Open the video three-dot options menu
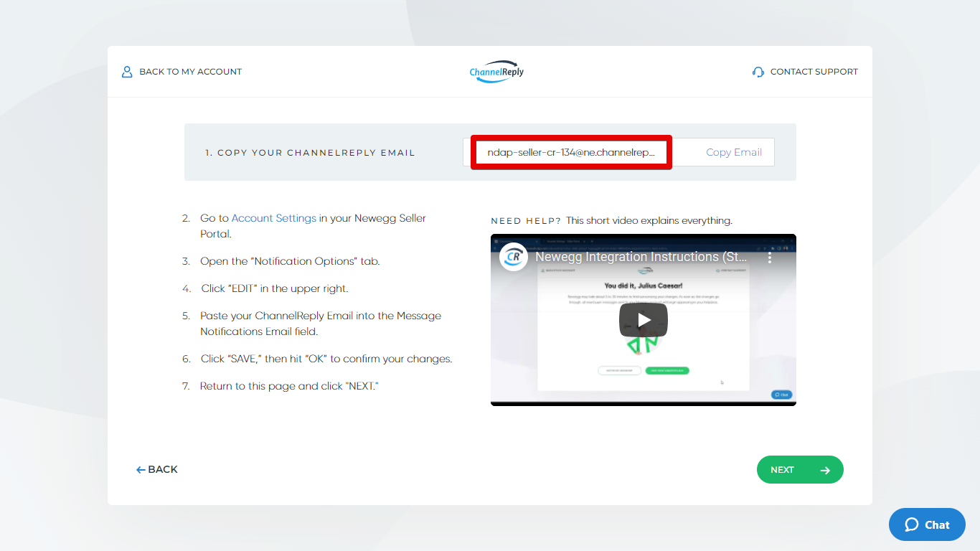This screenshot has width=980, height=551. [770, 257]
